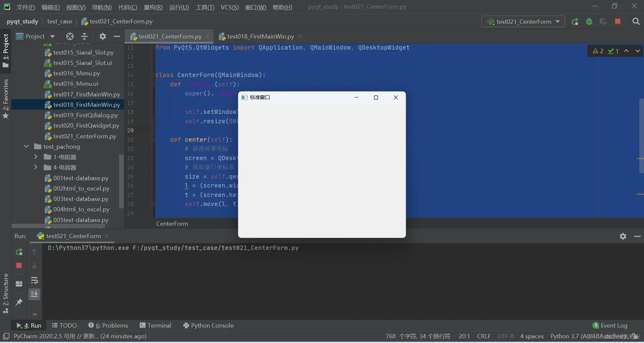Open the Event Log
The width and height of the screenshot is (644, 343).
pos(610,326)
